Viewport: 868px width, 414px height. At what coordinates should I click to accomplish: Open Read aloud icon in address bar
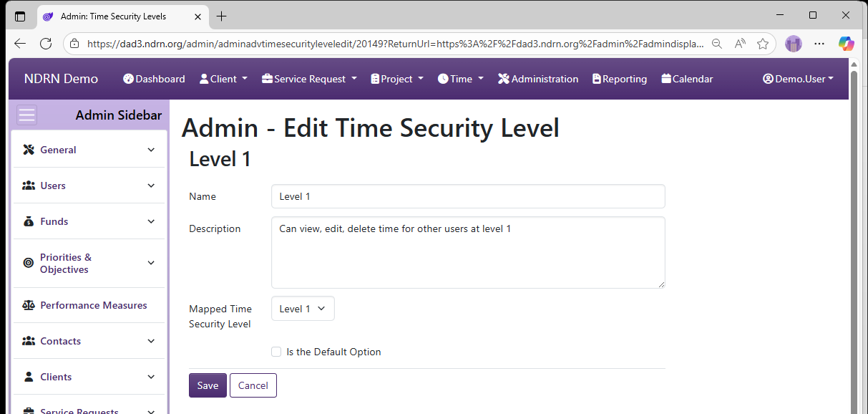coord(740,44)
